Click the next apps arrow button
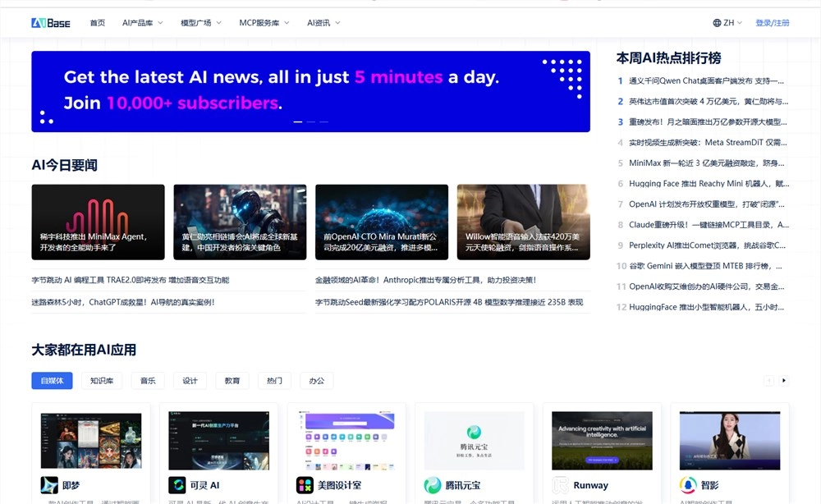Screen dimensions: 821x504 tap(784, 381)
